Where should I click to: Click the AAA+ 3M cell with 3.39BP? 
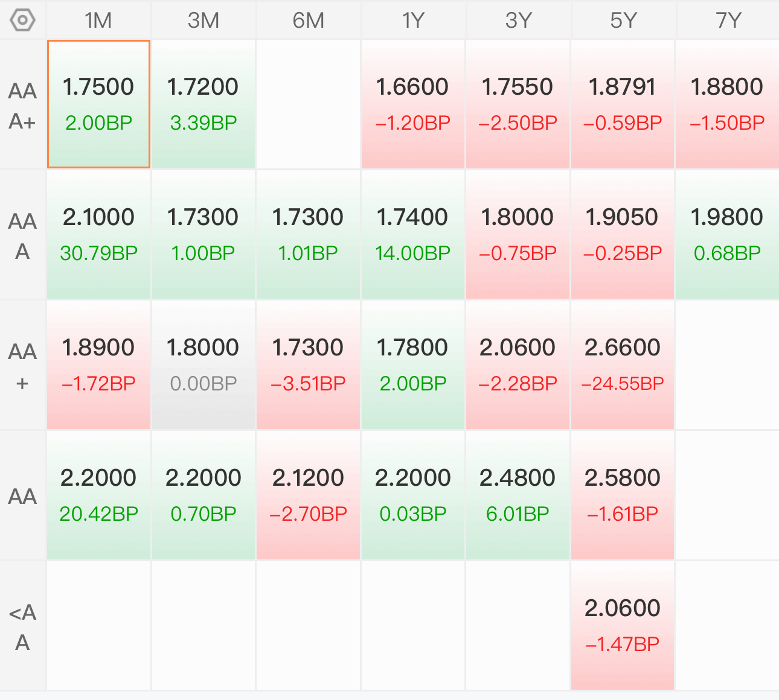[x=204, y=104]
